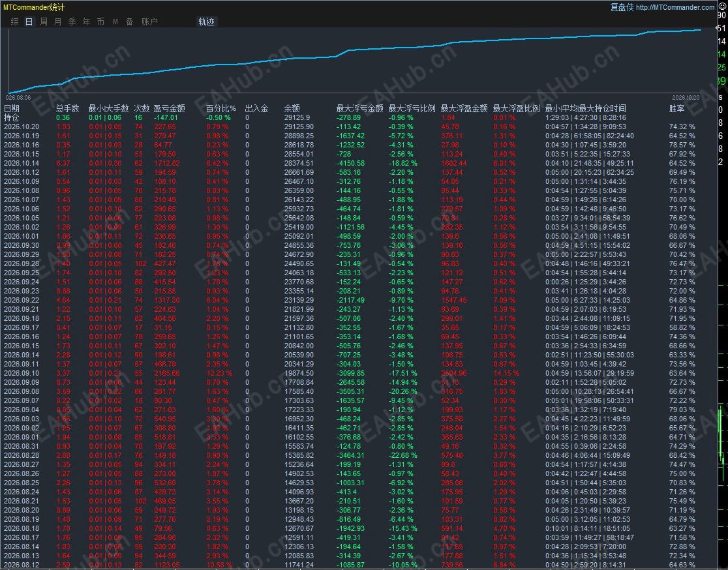Click the 盈亏金额 column header
728x570 pixels.
point(170,109)
